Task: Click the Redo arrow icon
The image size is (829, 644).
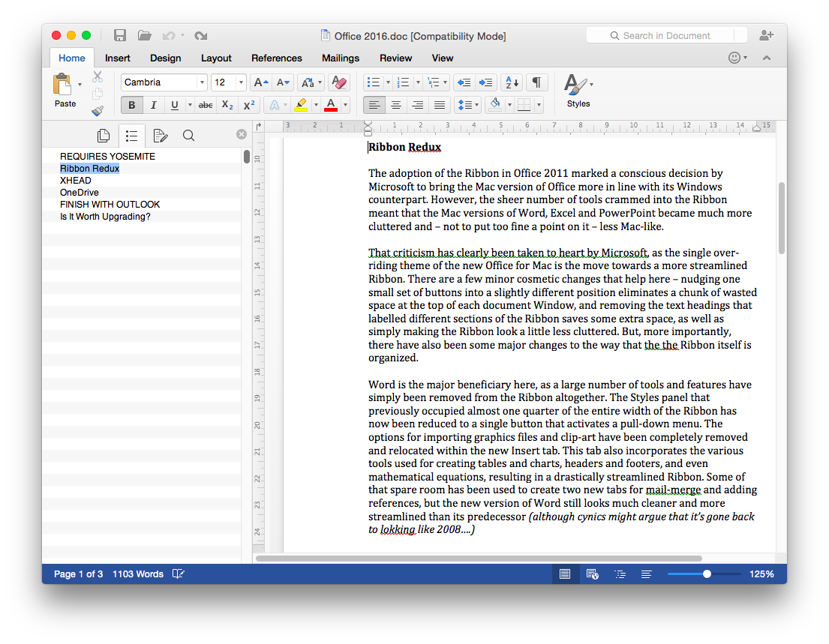Action: pos(200,36)
